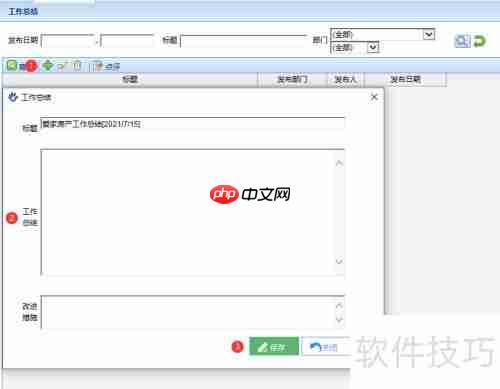Click the 发布人 column header
Screen dimensions: 500x389
[345, 79]
